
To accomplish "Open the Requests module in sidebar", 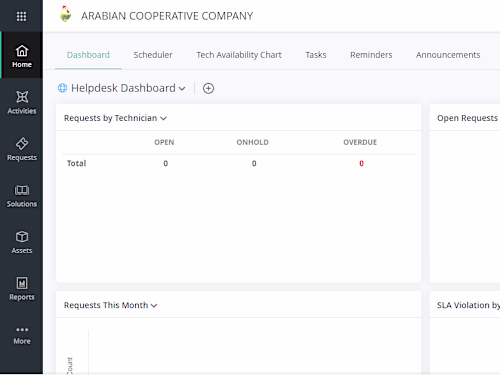I will pos(22,149).
